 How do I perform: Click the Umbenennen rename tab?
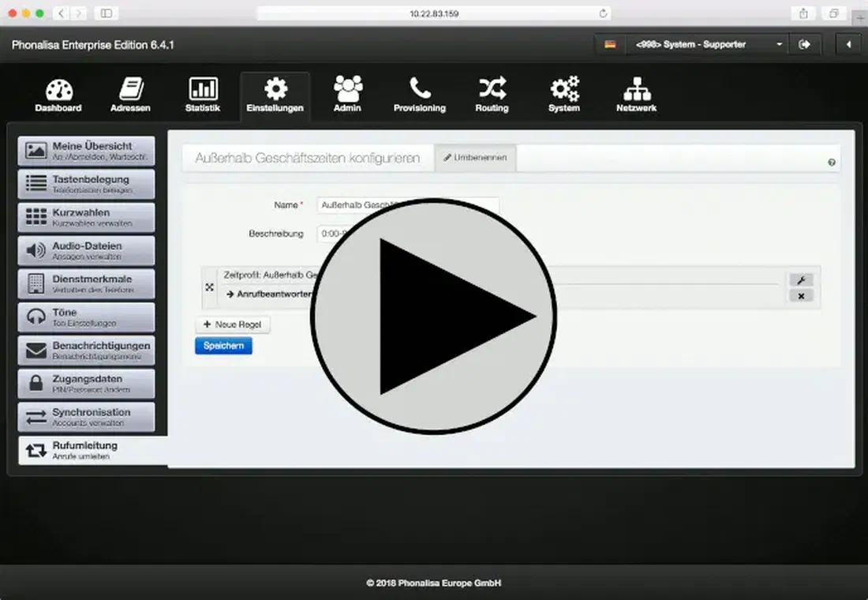click(x=475, y=158)
